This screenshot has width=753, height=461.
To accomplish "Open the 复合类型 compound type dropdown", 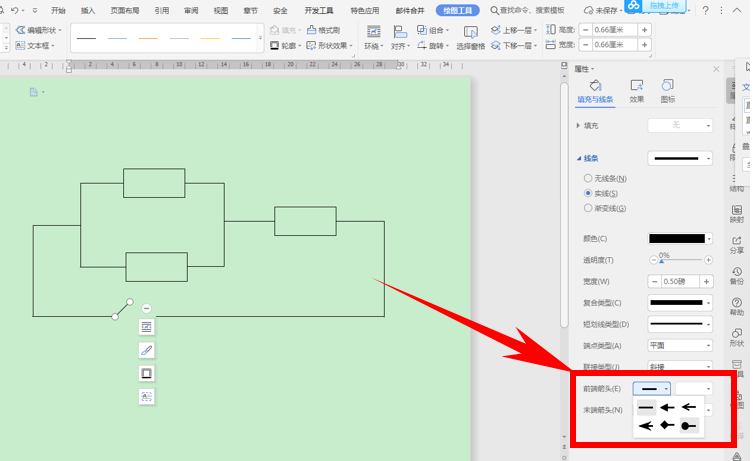I will 680,303.
